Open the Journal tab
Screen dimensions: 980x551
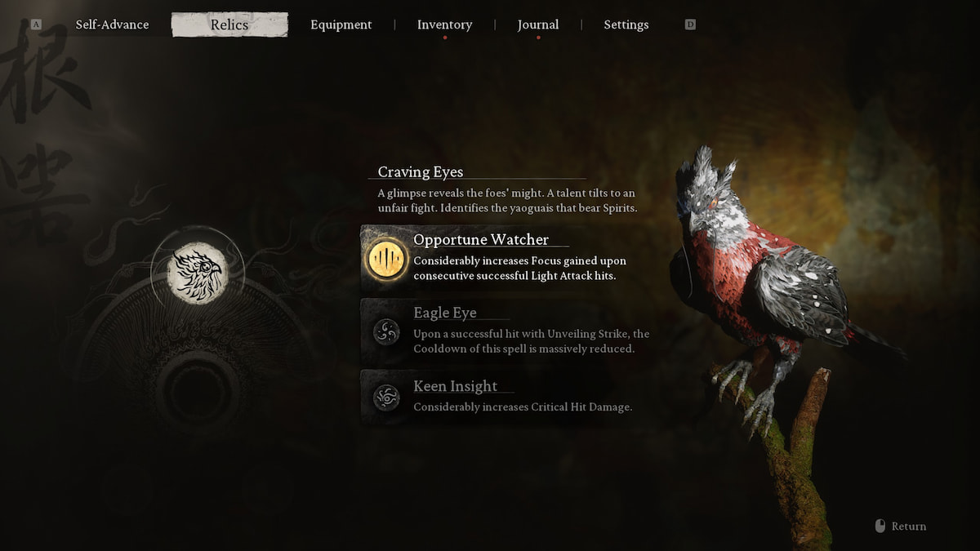538,24
